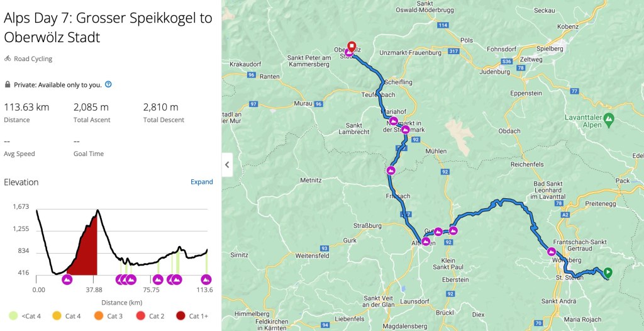
Task: Select the climb marker north of Friesach
Action: pyautogui.click(x=391, y=171)
